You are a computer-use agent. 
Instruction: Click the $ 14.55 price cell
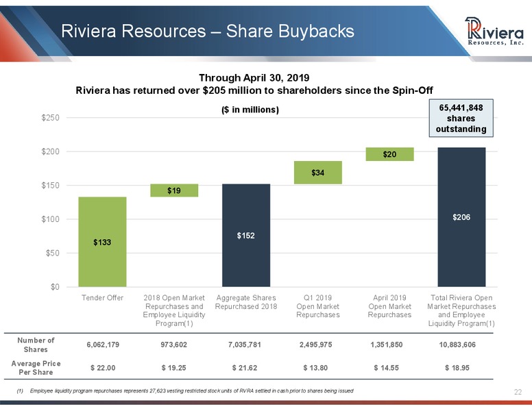387,368
